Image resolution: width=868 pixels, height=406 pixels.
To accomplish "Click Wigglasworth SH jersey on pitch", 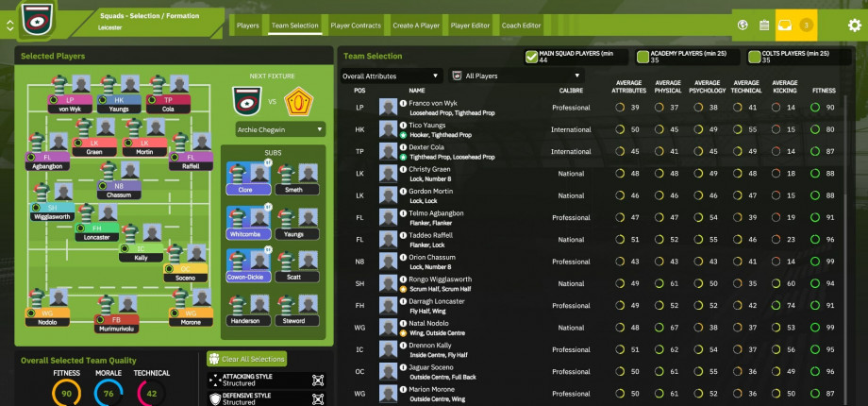I will pos(42,193).
